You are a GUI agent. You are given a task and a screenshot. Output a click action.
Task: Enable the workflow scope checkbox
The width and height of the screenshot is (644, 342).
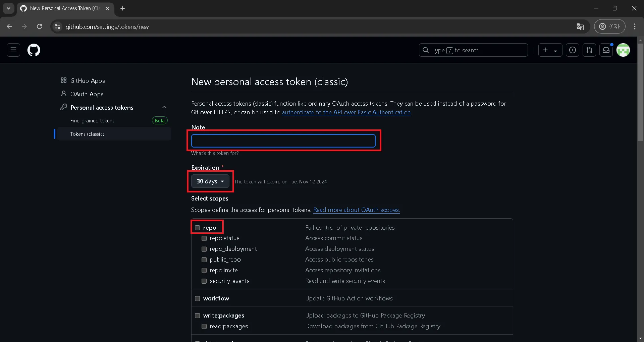[198, 298]
